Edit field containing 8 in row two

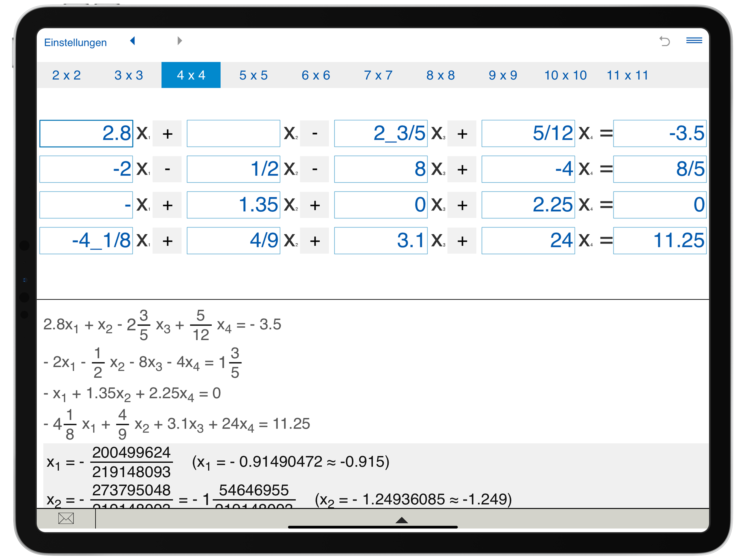[x=381, y=169]
